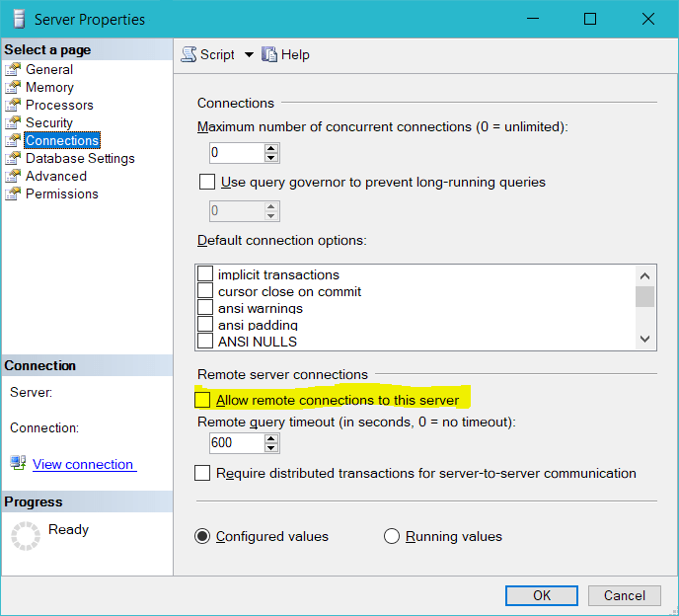This screenshot has height=616, width=679.
Task: Click the icon beside General
Action: [x=13, y=69]
